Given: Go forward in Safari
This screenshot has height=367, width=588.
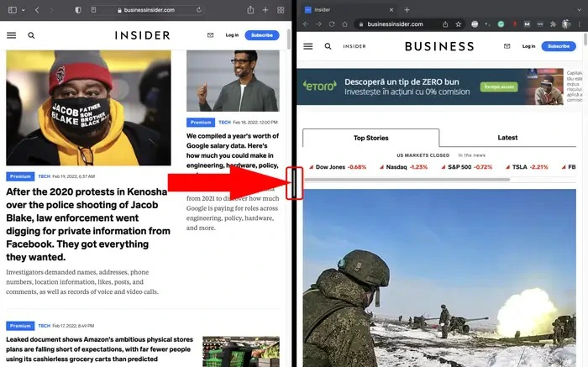Looking at the screenshot, I should (x=51, y=10).
